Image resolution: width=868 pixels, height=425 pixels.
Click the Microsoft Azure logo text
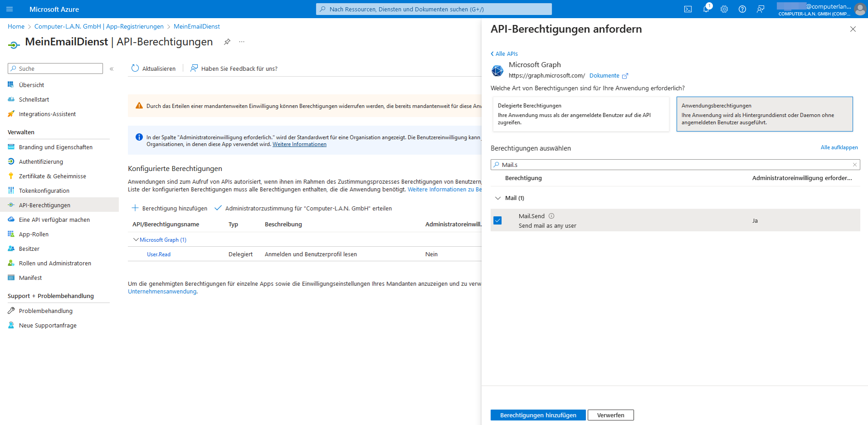point(54,9)
